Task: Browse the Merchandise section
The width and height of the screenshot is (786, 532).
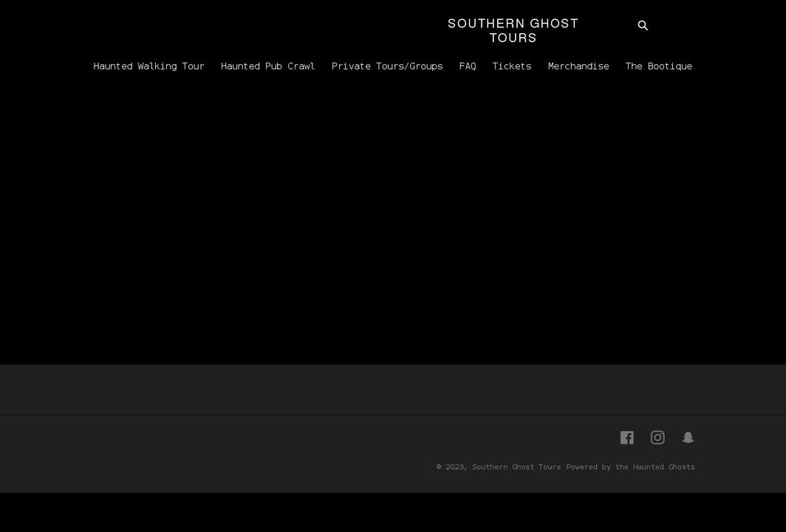Action: pyautogui.click(x=578, y=66)
